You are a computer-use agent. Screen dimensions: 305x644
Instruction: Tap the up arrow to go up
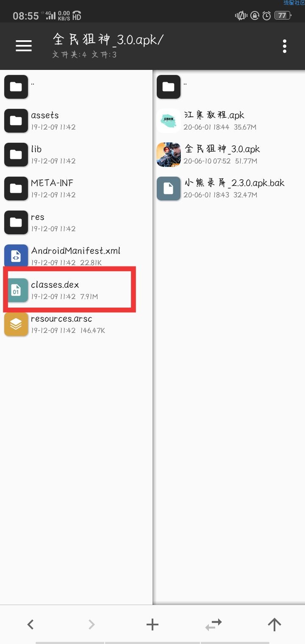274,624
